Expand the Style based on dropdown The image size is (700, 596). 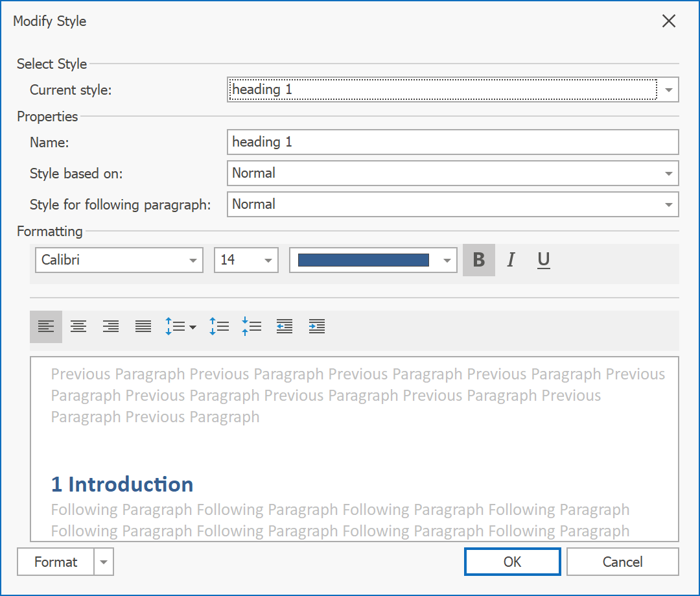pyautogui.click(x=668, y=174)
